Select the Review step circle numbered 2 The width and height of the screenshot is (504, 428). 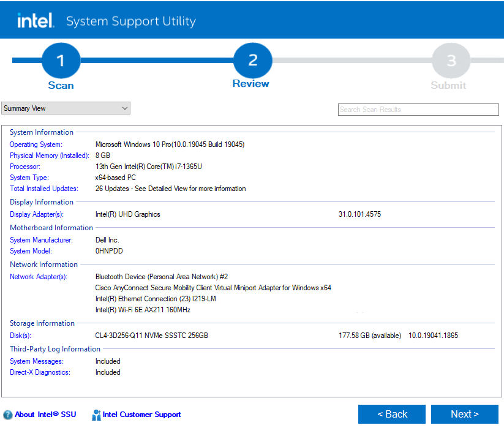[x=251, y=60]
